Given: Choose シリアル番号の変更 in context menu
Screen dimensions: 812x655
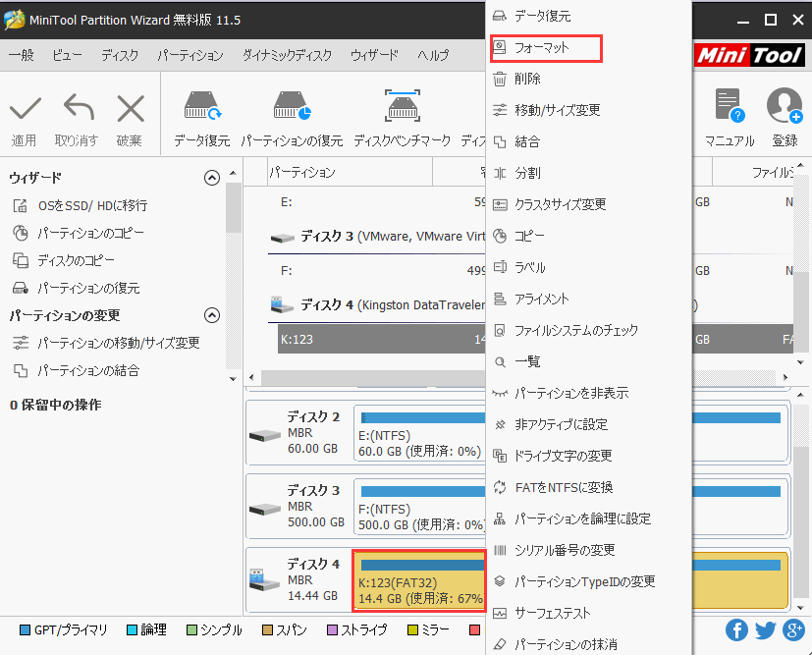Looking at the screenshot, I should coord(589,550).
